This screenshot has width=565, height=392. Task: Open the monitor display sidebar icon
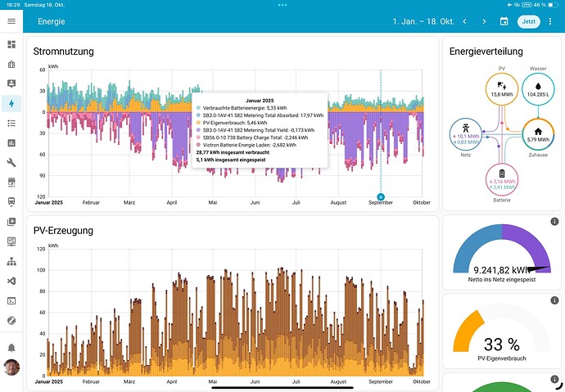coord(11,241)
